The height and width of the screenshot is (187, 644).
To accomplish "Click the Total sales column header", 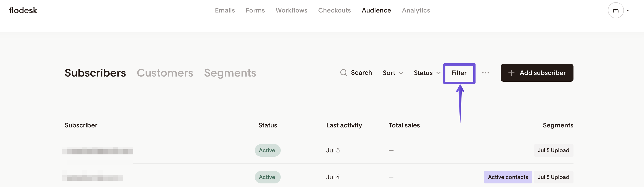I will (404, 125).
